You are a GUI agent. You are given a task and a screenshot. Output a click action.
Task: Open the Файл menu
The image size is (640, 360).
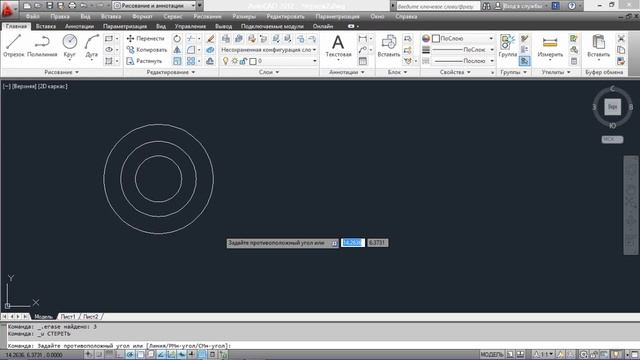33,17
